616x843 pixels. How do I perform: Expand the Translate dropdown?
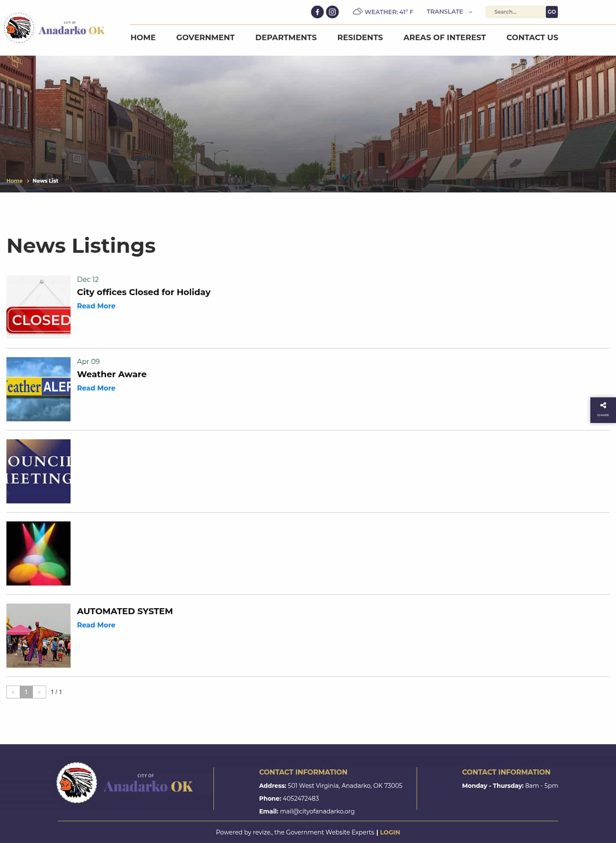click(x=449, y=12)
